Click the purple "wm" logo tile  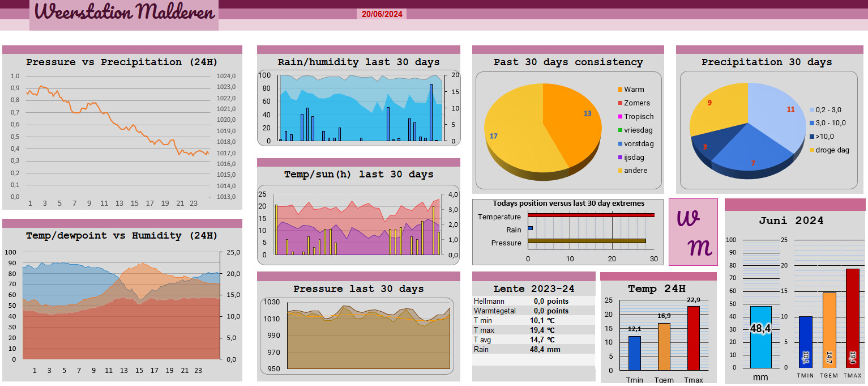[x=693, y=232]
